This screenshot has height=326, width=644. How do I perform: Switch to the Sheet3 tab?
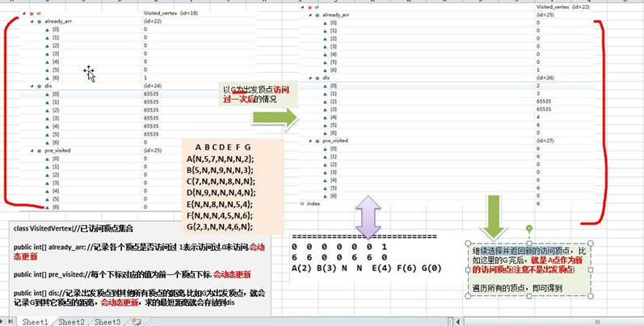[x=107, y=322]
